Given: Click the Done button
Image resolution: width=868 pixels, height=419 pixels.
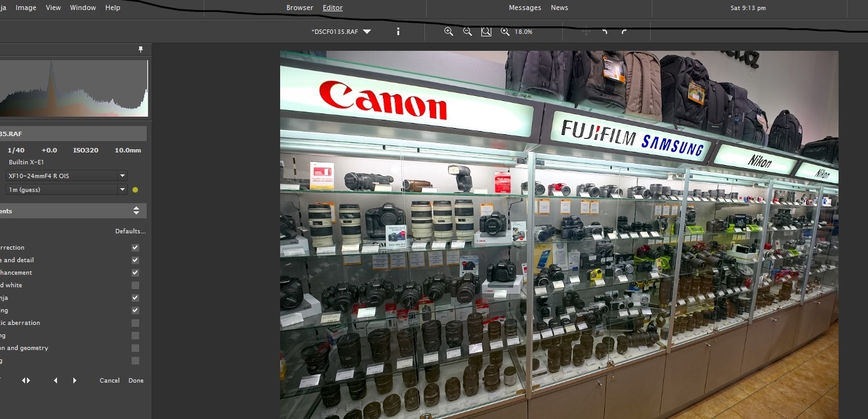Looking at the screenshot, I should [x=136, y=381].
